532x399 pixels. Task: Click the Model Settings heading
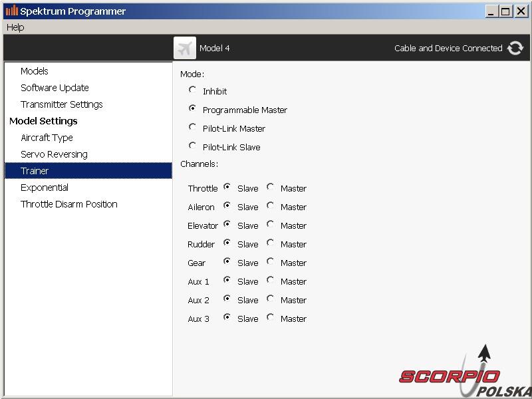coord(43,121)
